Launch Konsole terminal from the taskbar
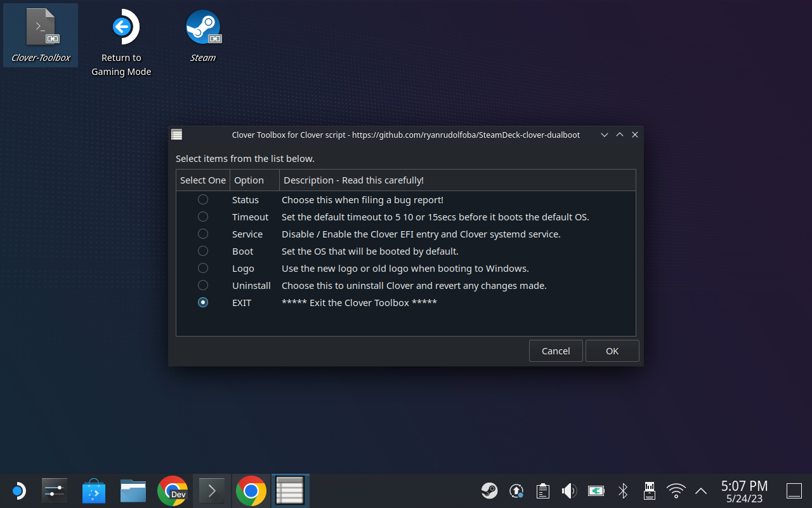The image size is (812, 508). tap(212, 490)
